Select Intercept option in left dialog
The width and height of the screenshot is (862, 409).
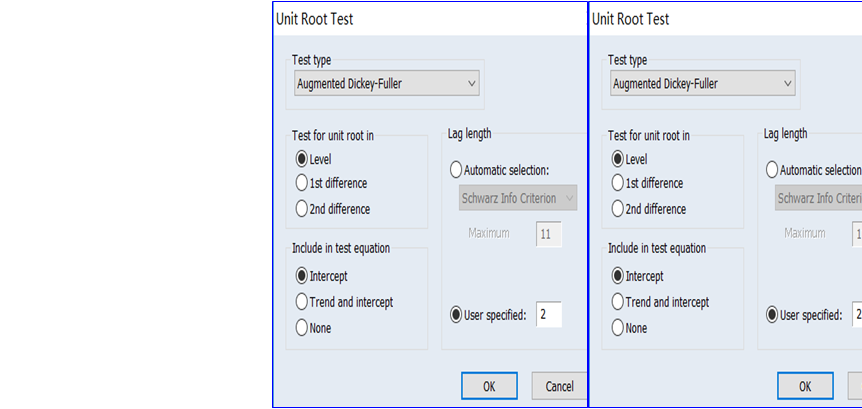[x=302, y=276]
